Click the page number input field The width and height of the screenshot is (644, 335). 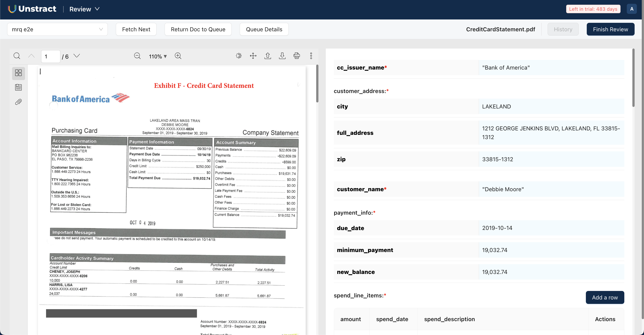(51, 57)
